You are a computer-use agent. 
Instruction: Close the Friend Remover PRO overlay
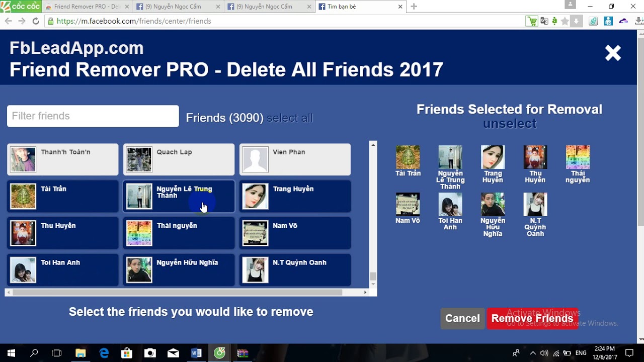pos(613,53)
